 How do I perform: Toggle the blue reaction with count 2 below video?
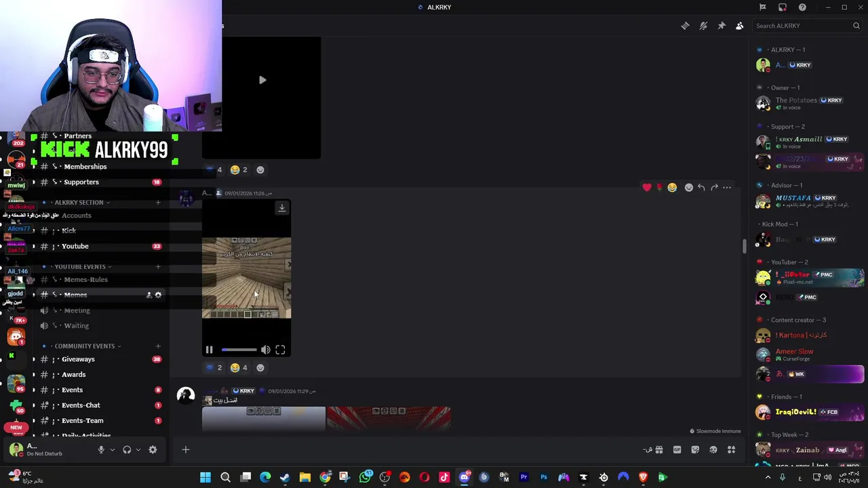(214, 367)
